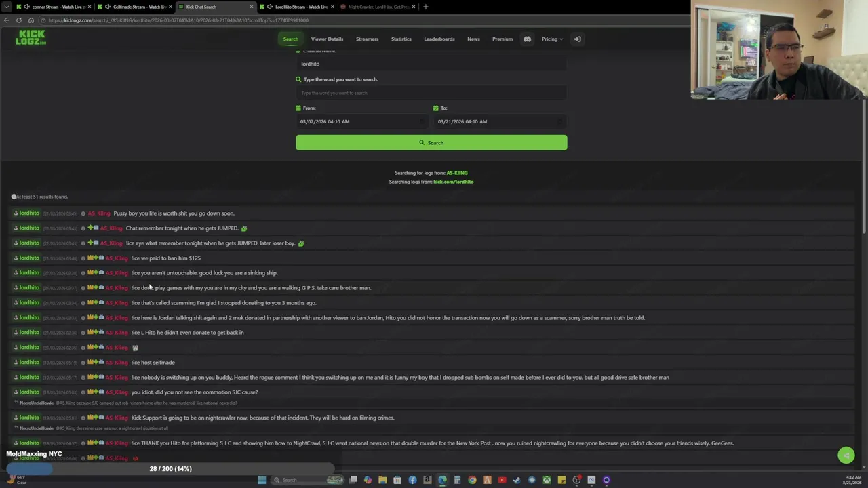Click the 28 / 200 progress bar
The width and height of the screenshot is (868, 488).
pyautogui.click(x=170, y=468)
